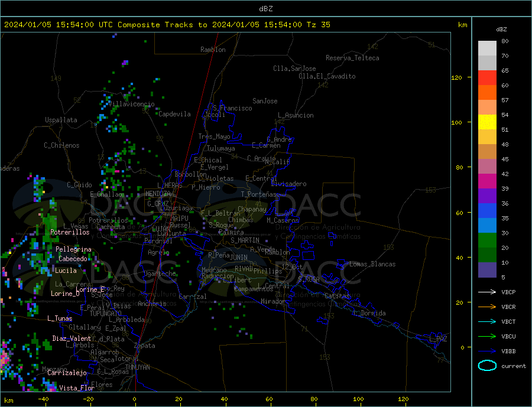Viewport: 532px width, 407px height.
Task: Click the 60 km mark on right axis
Action: click(x=459, y=213)
